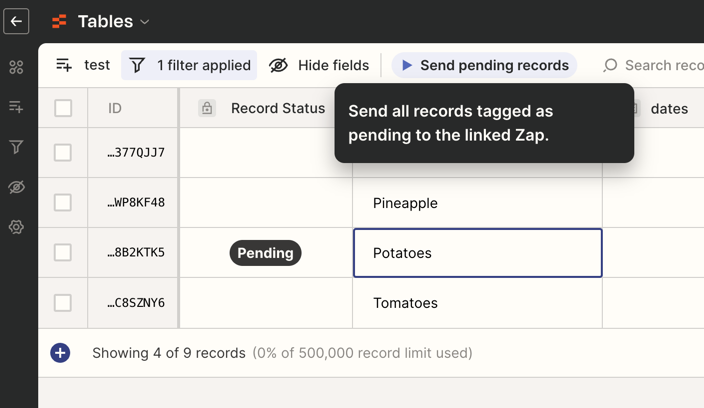Image resolution: width=704 pixels, height=408 pixels.
Task: Open the filter sidebar icon
Action: pyautogui.click(x=16, y=147)
